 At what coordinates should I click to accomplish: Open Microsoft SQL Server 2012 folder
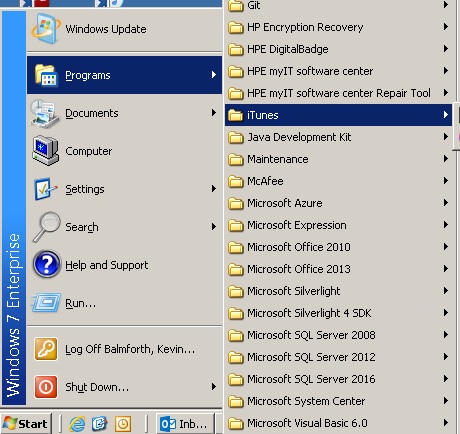tap(338, 357)
